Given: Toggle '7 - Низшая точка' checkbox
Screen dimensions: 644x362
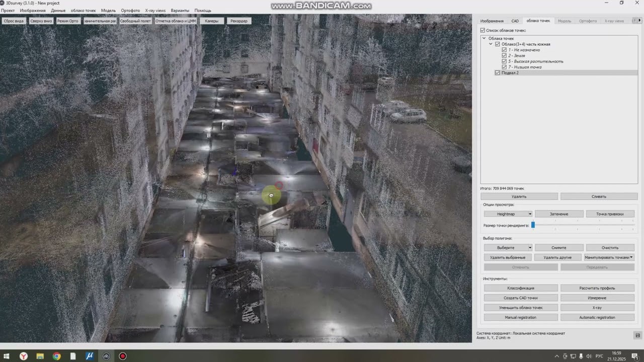Looking at the screenshot, I should point(504,67).
